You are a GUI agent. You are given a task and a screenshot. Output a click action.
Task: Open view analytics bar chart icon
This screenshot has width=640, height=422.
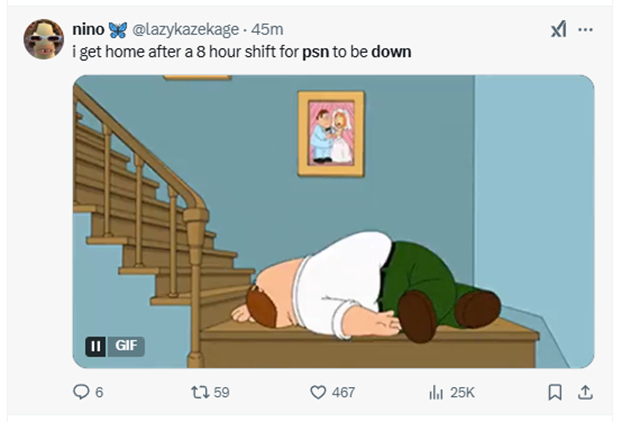pyautogui.click(x=436, y=392)
